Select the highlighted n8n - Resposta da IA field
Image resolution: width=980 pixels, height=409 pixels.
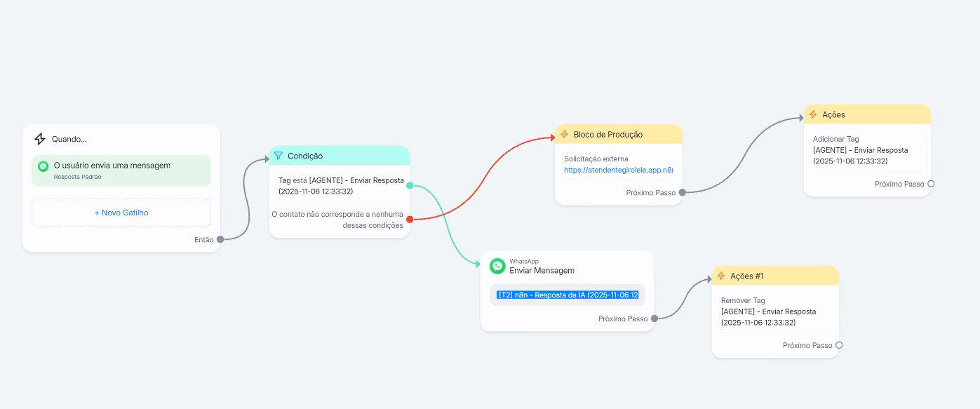[567, 295]
